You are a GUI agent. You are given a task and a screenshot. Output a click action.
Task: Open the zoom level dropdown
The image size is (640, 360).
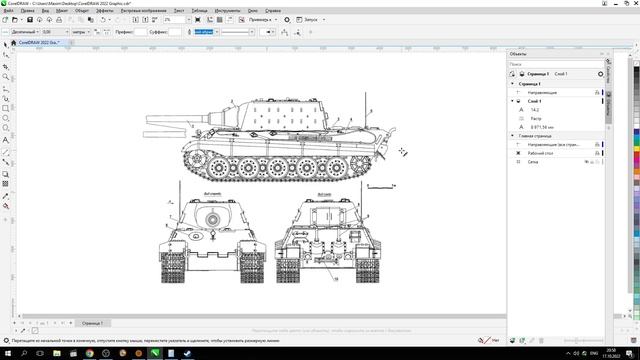189,20
